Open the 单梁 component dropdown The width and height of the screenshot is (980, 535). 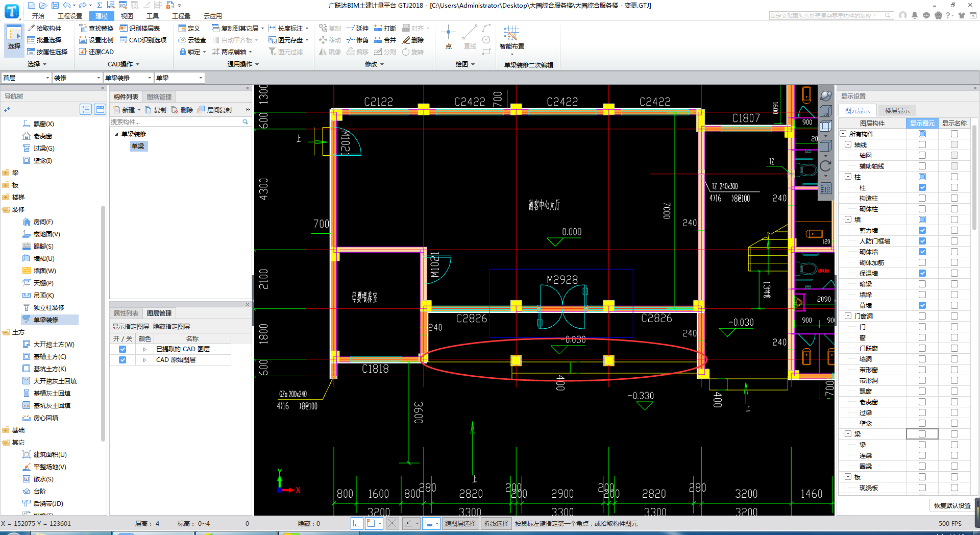coord(179,78)
